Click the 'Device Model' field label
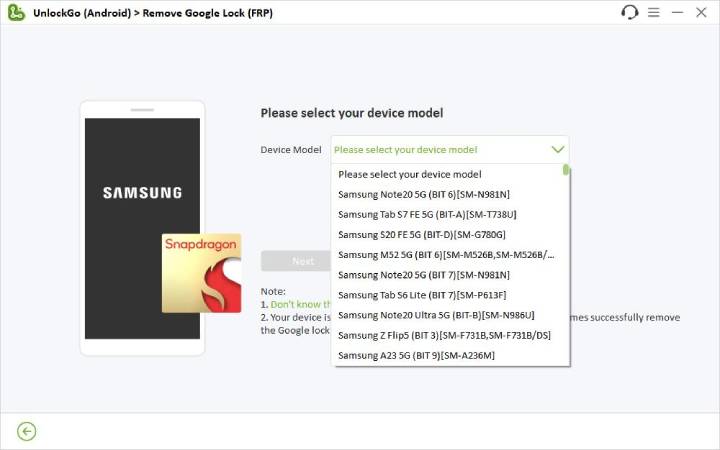 (x=291, y=150)
